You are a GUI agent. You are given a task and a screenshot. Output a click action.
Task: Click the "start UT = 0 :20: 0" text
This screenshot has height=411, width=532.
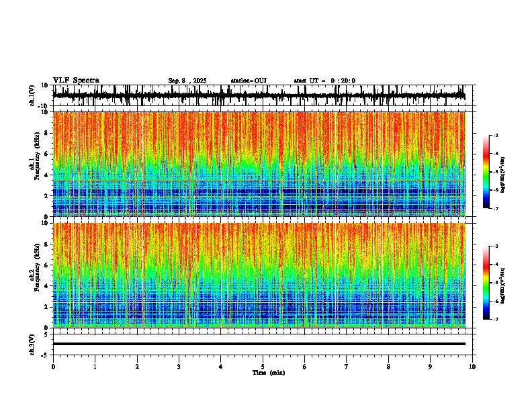pyautogui.click(x=324, y=81)
